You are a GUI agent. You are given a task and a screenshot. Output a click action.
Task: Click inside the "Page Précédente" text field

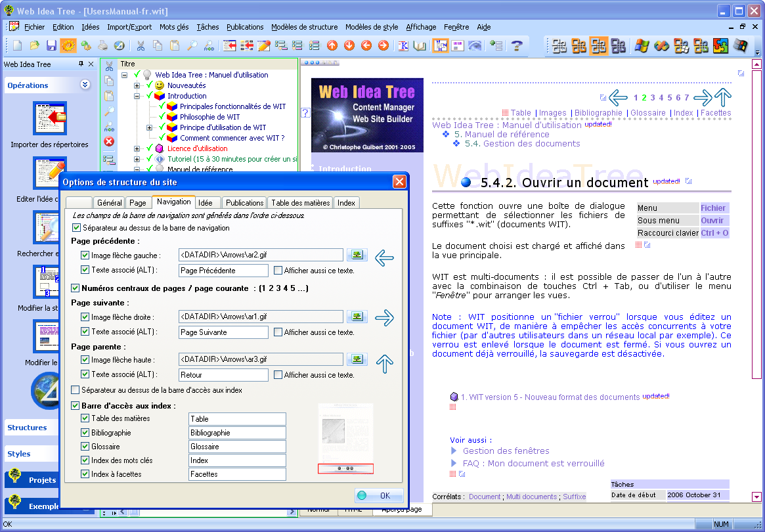(222, 269)
